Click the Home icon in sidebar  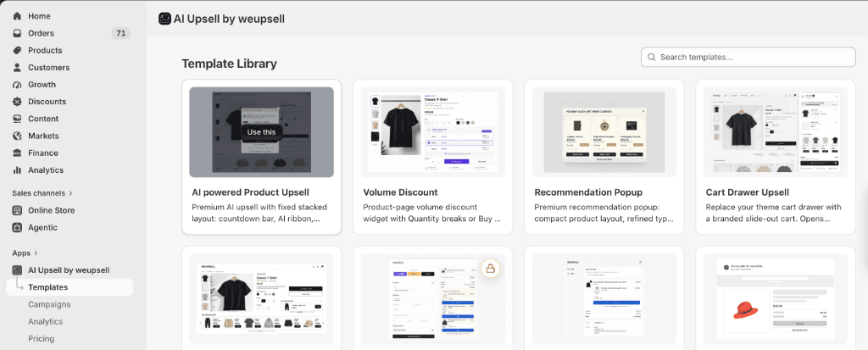(17, 16)
